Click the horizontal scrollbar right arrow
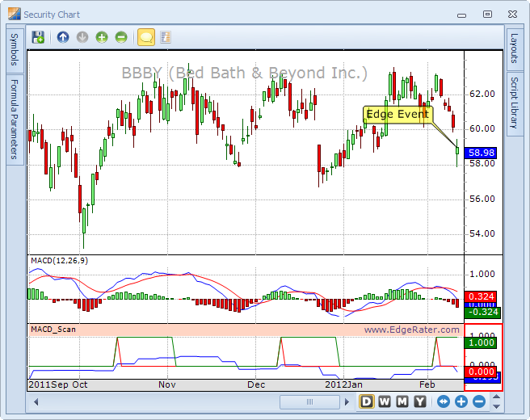 click(x=347, y=402)
